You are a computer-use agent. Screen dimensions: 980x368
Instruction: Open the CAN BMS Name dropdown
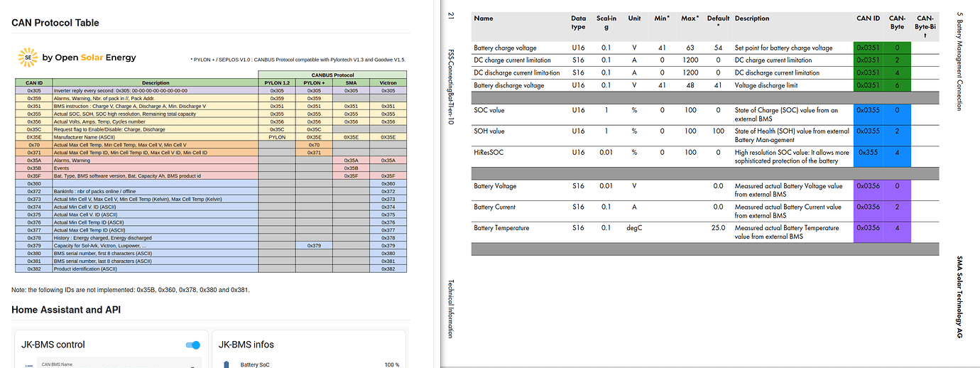coord(192,365)
